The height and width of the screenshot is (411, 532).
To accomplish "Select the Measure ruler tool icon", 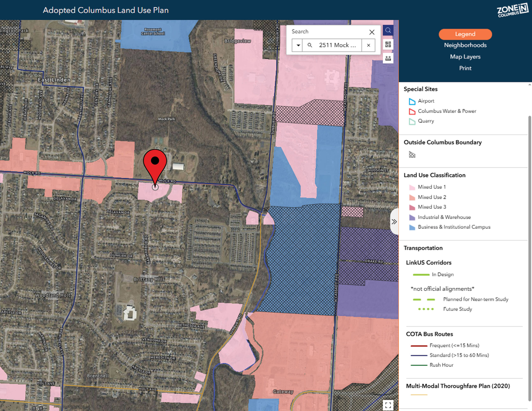I will pyautogui.click(x=388, y=58).
